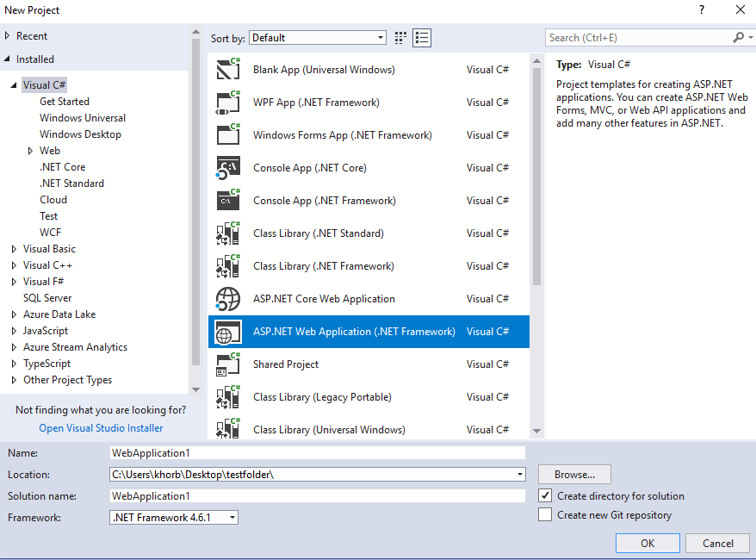Click the Windows Forms App template icon
Screen dimensions: 756x560
228,134
